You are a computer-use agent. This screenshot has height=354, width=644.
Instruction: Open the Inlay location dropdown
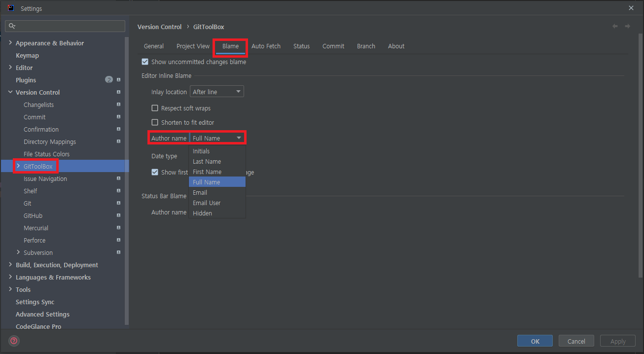217,92
